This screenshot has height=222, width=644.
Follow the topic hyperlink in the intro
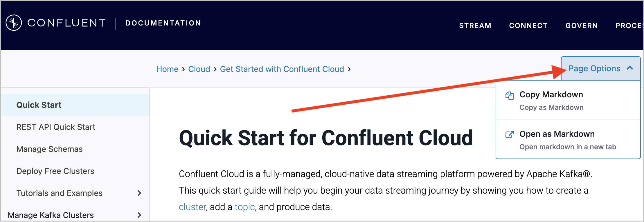244,207
